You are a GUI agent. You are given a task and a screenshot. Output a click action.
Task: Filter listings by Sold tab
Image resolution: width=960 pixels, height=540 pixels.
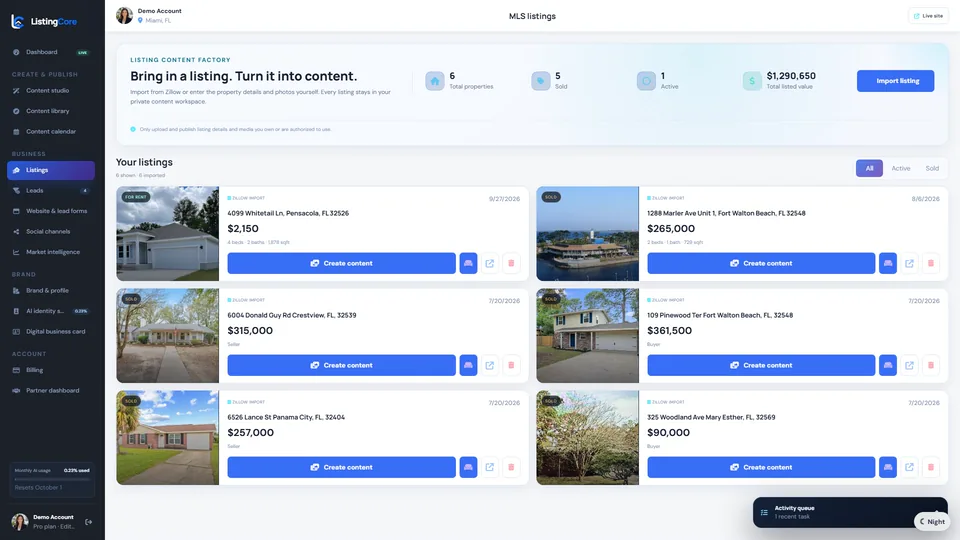pyautogui.click(x=932, y=168)
